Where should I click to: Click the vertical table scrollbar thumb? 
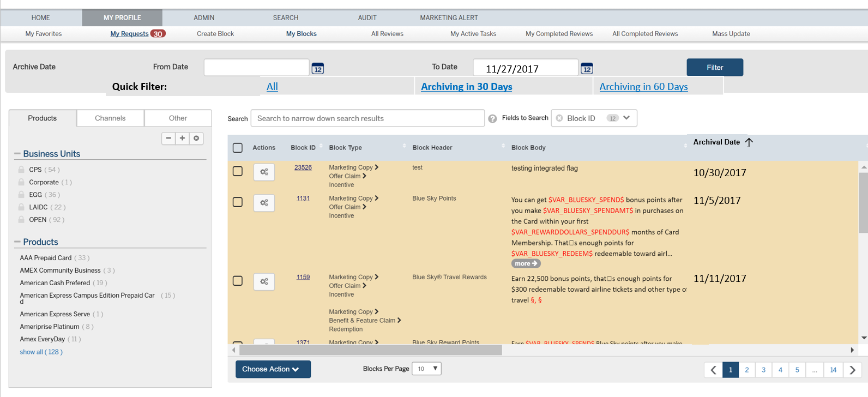pyautogui.click(x=864, y=203)
